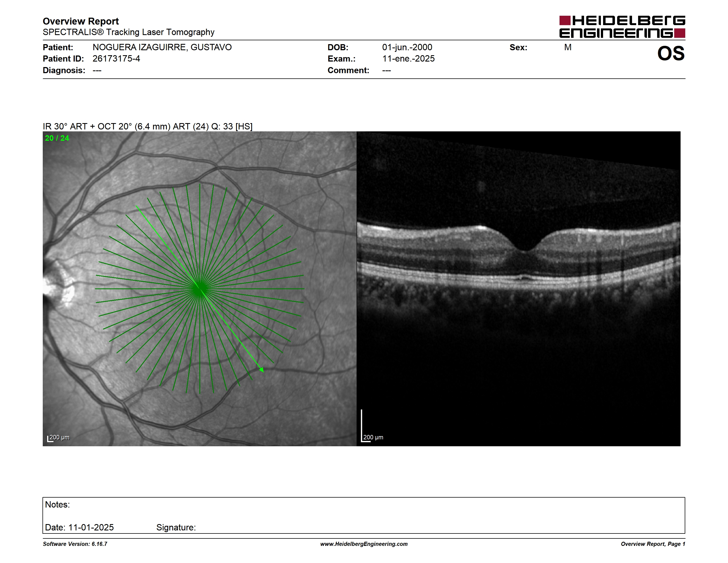
Task: Click the Overview Report title
Action: (81, 21)
